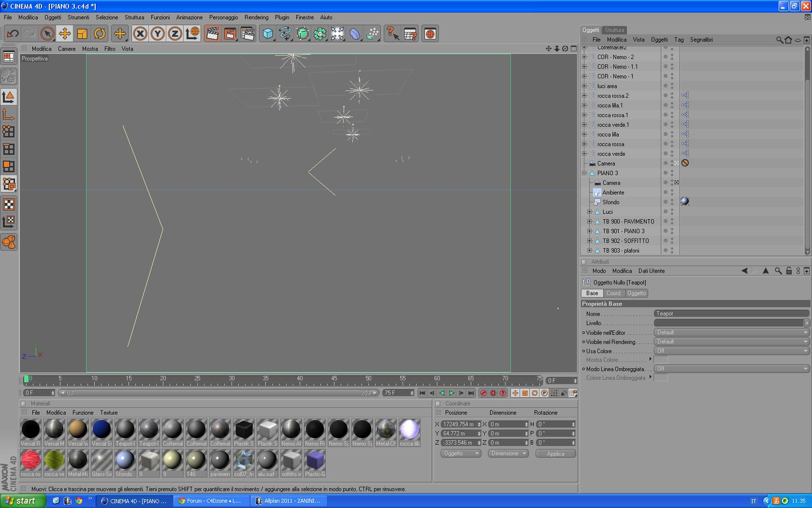This screenshot has height=508, width=812.
Task: Toggle Y axis lock button
Action: pyautogui.click(x=158, y=33)
